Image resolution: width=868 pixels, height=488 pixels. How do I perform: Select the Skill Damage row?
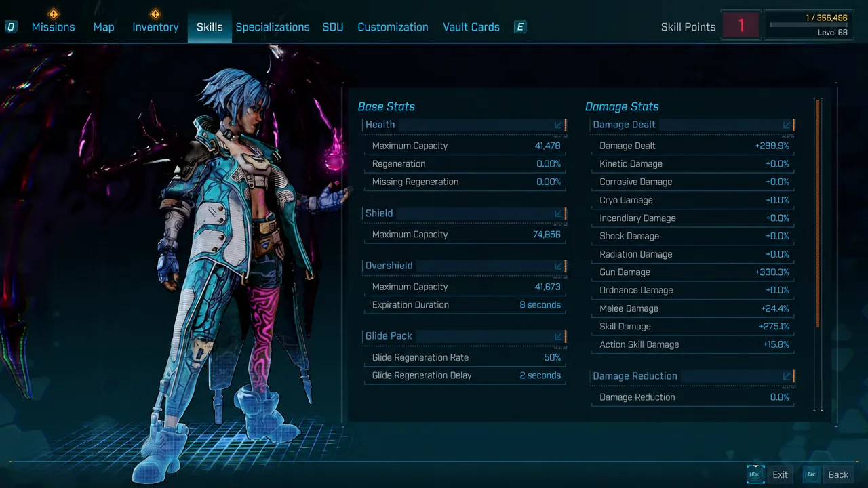[x=693, y=327]
